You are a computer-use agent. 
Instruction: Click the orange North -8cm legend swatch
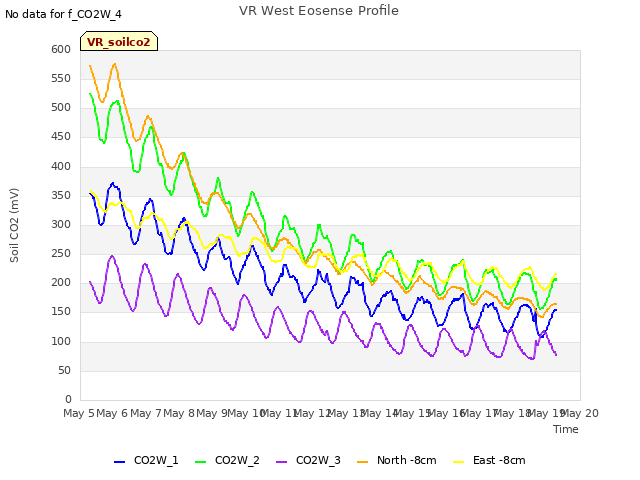[x=362, y=462]
